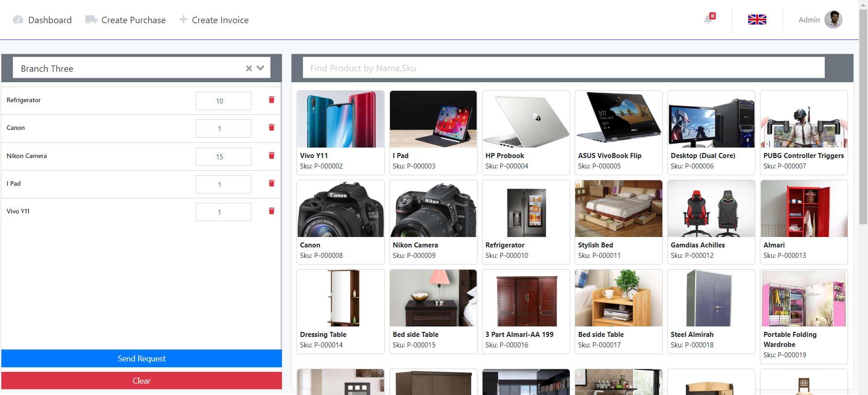This screenshot has height=395, width=868.
Task: Choose the red Almari product image
Action: 804,208
